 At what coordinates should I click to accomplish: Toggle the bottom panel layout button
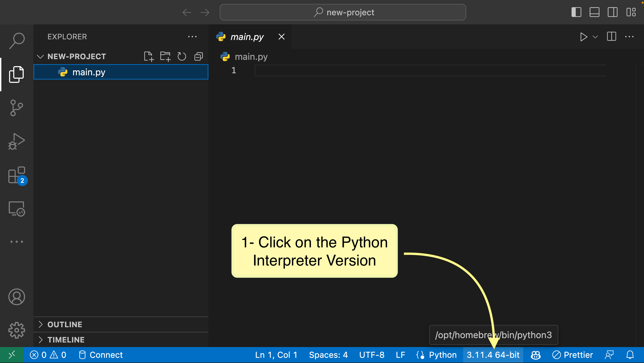tap(594, 12)
